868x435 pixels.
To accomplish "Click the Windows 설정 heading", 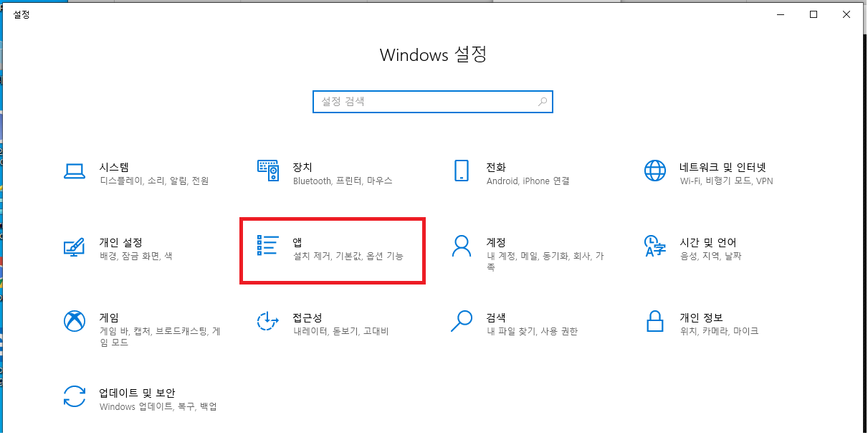I will pos(433,55).
